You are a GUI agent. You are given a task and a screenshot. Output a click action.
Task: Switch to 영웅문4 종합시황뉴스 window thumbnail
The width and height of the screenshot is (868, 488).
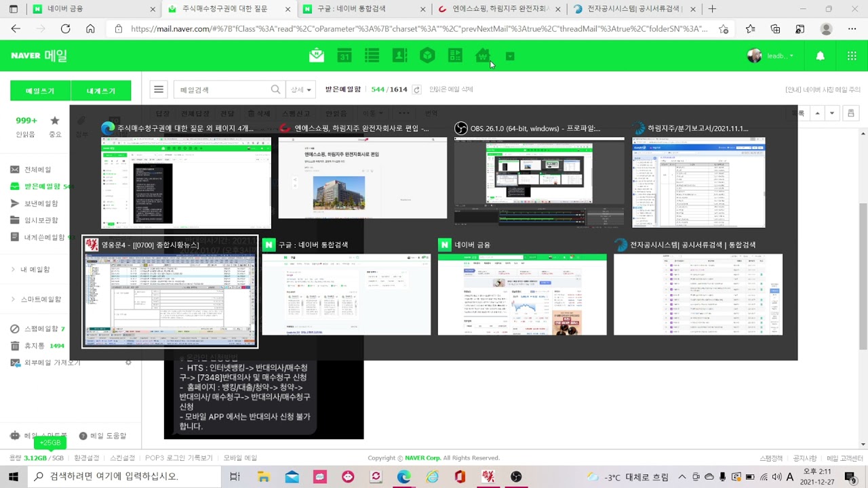tap(170, 291)
